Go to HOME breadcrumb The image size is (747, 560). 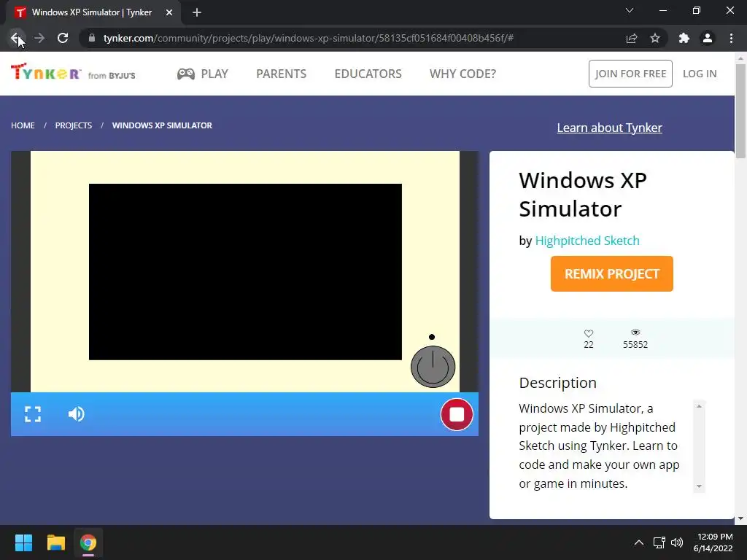click(23, 125)
